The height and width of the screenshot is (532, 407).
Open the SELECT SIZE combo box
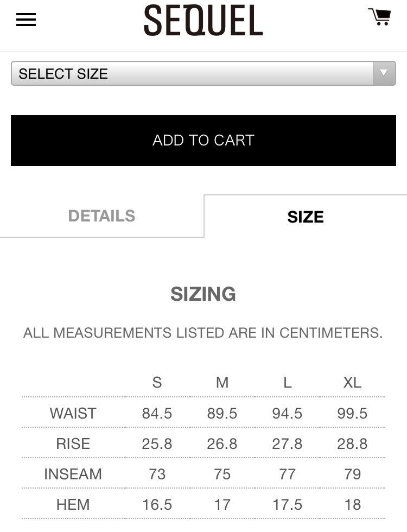[203, 73]
